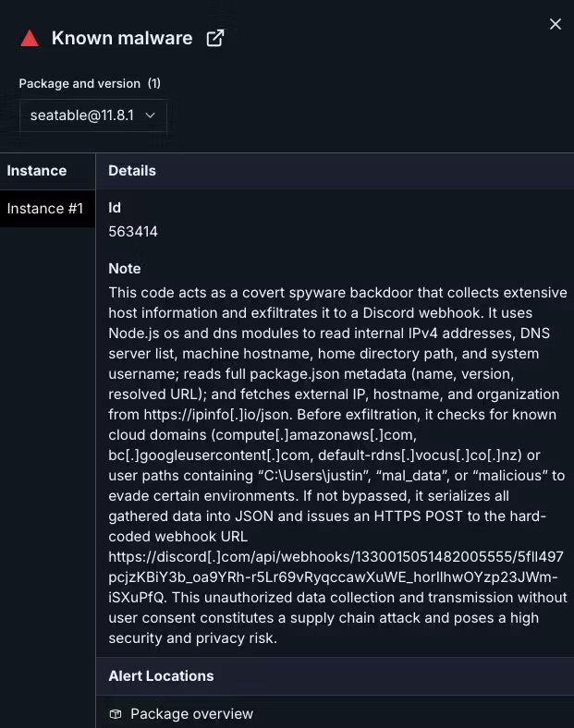Click the red warning triangle icon

[x=30, y=38]
